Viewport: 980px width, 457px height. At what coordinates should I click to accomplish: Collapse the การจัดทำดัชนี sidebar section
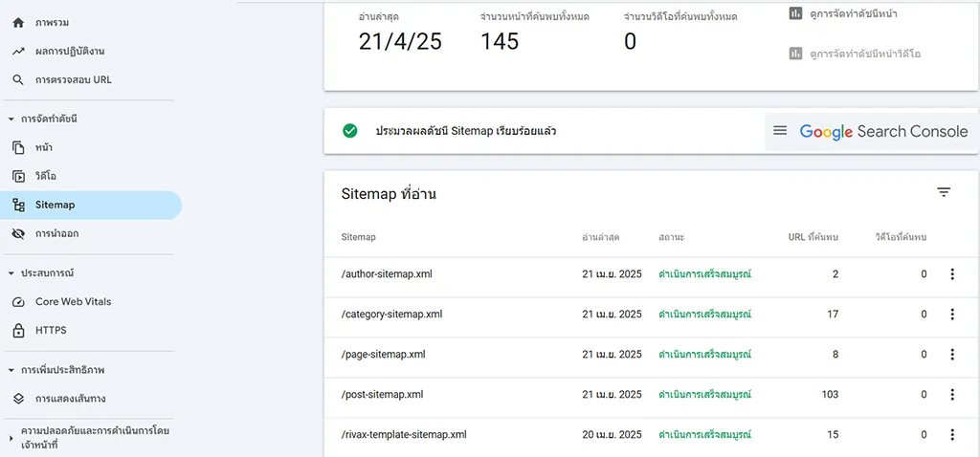[x=11, y=119]
